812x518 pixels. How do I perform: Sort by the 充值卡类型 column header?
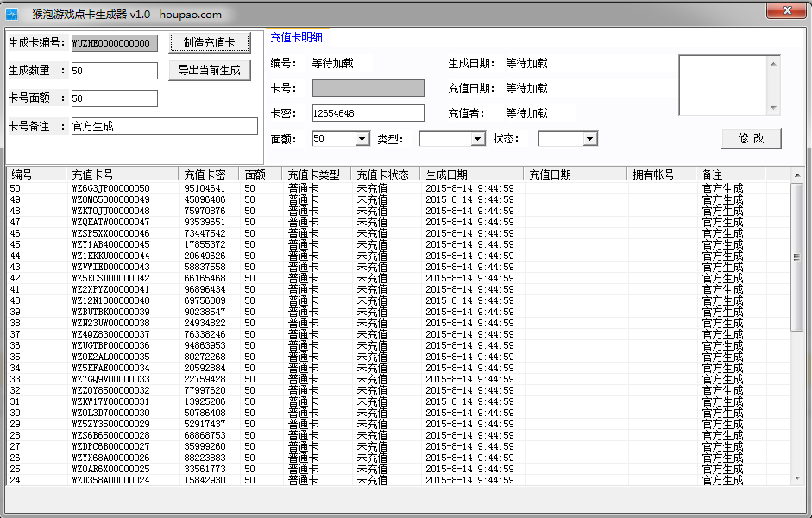[x=316, y=174]
